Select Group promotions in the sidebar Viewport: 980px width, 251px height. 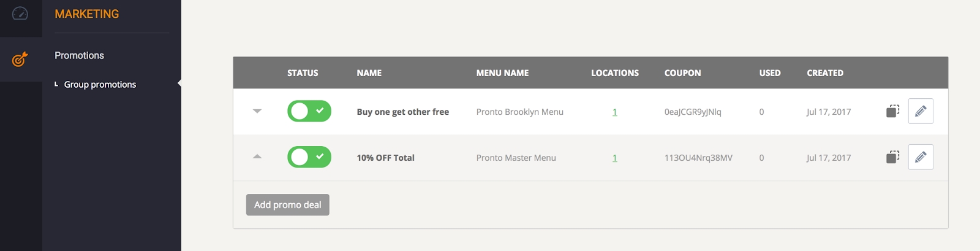coord(100,85)
